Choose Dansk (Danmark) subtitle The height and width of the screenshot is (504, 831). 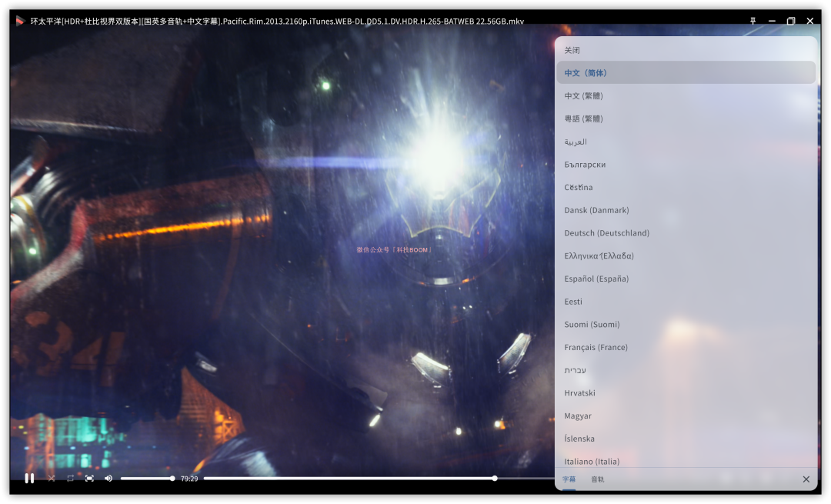pos(686,210)
